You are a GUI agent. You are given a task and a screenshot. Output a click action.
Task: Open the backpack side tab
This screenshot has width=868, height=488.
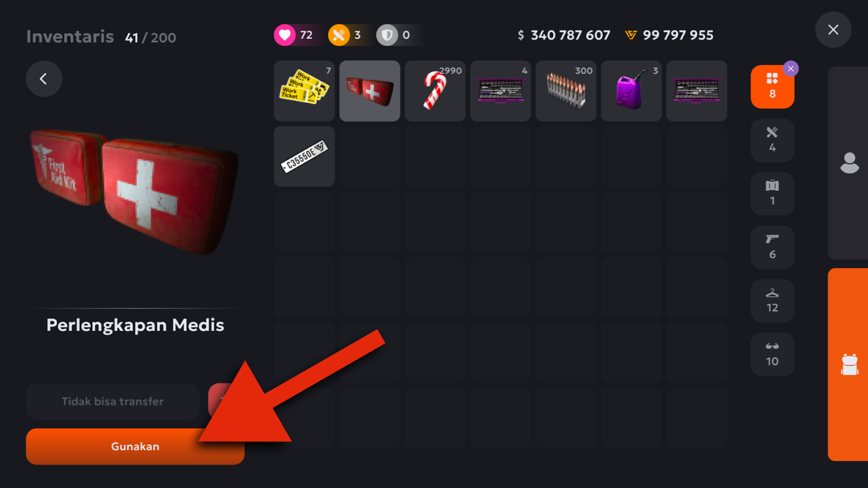(x=848, y=364)
